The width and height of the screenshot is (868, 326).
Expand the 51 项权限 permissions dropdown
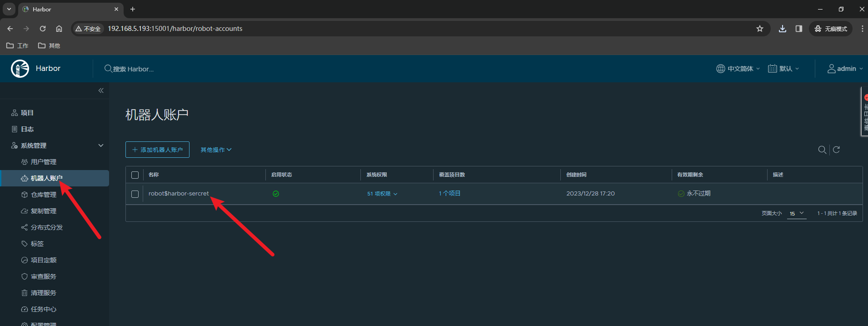(x=382, y=194)
